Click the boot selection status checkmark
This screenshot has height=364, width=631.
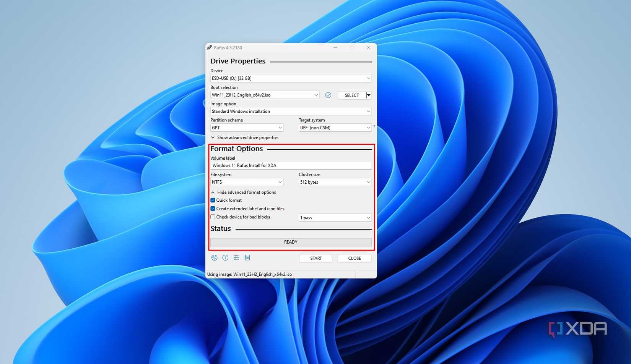coord(328,95)
